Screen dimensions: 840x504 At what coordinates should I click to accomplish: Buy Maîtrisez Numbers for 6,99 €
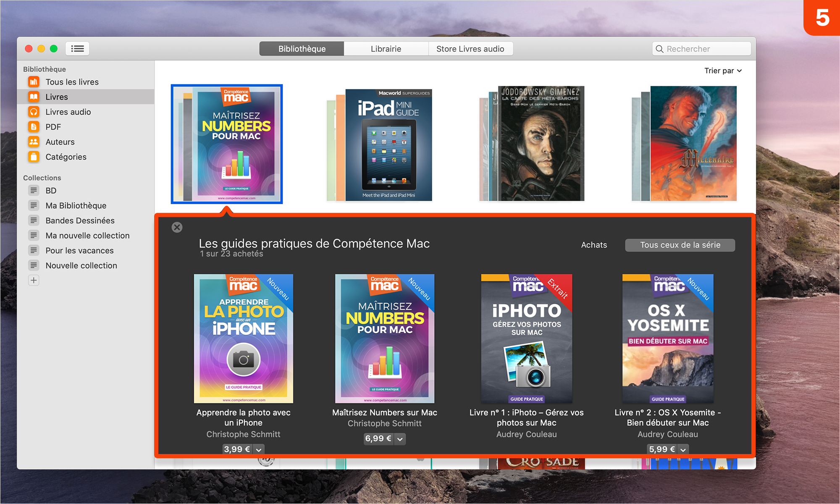(x=378, y=439)
